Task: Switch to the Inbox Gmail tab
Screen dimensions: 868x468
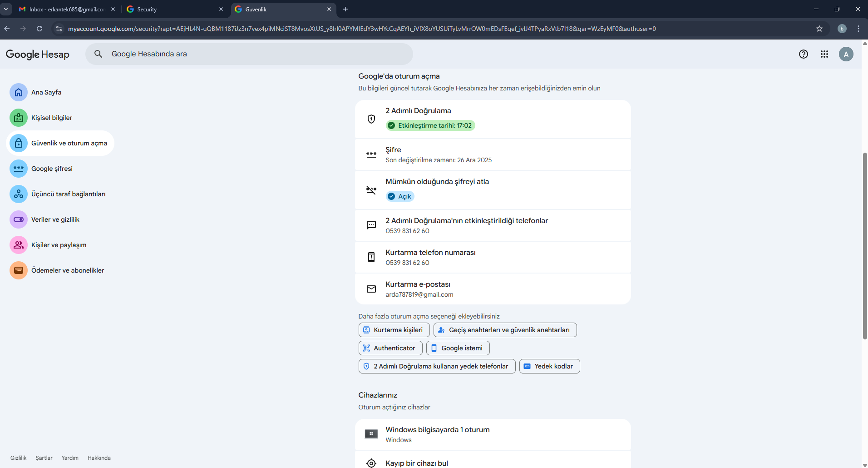Action: click(x=67, y=9)
